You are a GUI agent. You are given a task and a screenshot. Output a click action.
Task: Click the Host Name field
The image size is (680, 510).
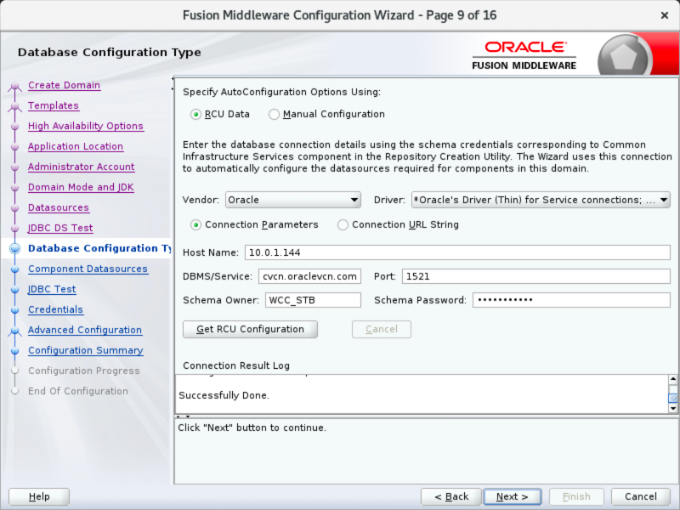pos(458,252)
